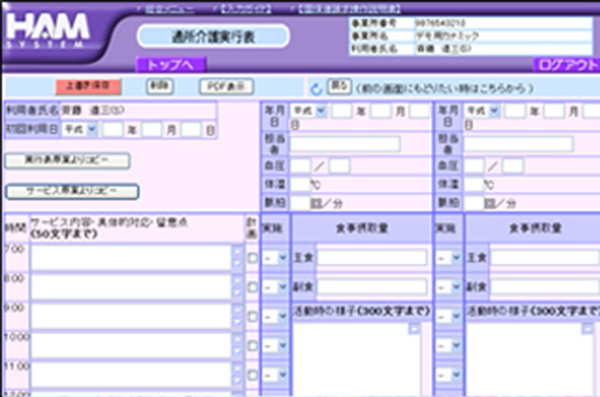Image resolution: width=600 pixels, height=397 pixels.
Task: Click the 削除 button
Action: 160,87
